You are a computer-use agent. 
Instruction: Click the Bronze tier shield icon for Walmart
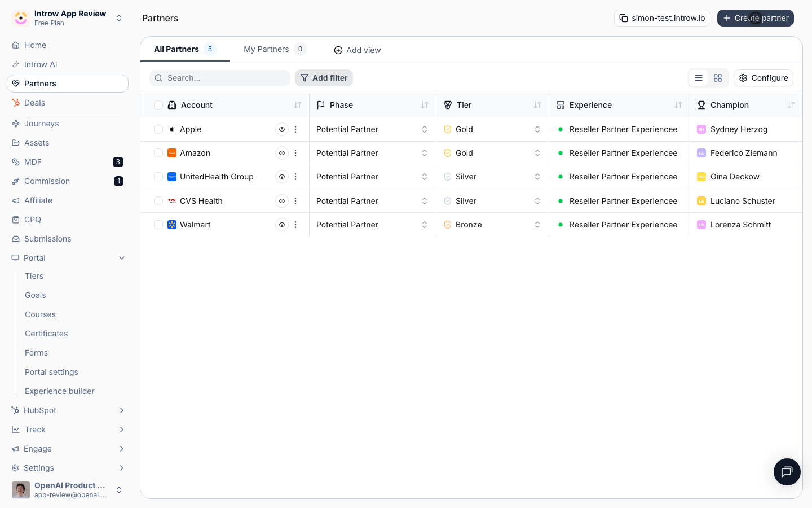(448, 225)
